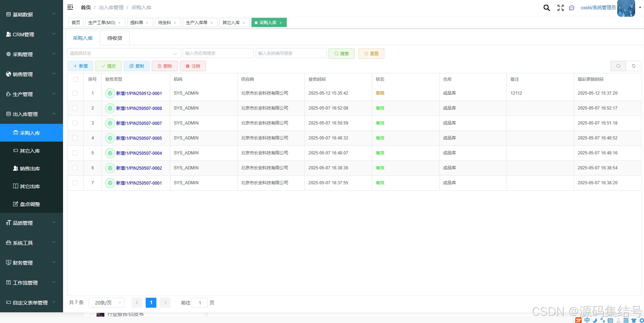The width and height of the screenshot is (644, 323).
Task: Click the 提交 submit button
Action: tap(108, 66)
